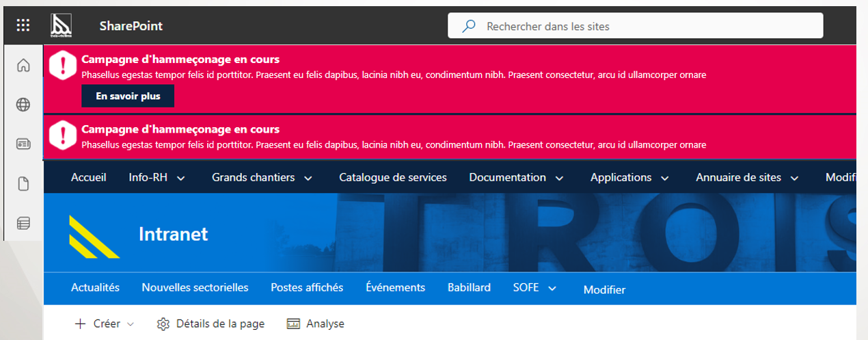The image size is (868, 340).
Task: Open the Créer dropdown
Action: 105,324
